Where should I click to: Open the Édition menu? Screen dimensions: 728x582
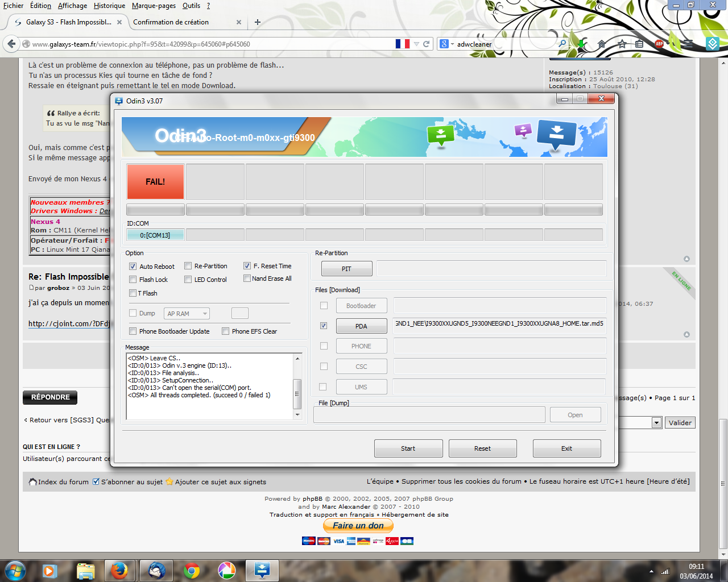pyautogui.click(x=40, y=6)
